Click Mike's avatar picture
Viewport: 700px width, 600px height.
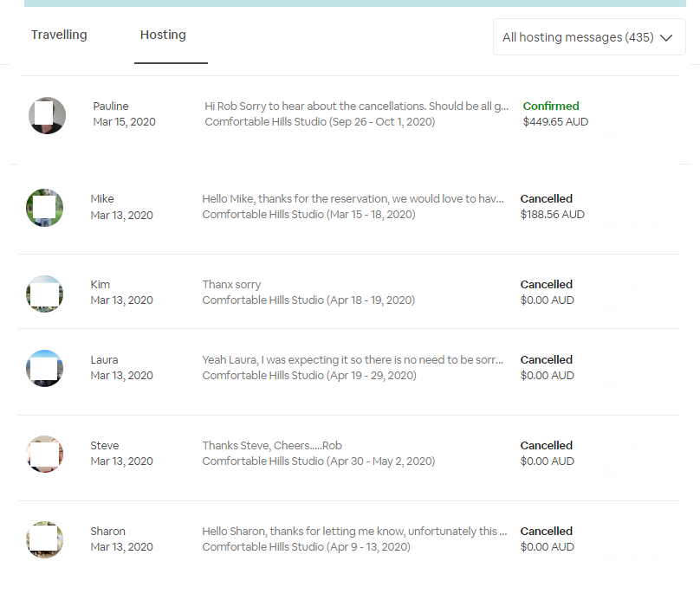pos(44,208)
